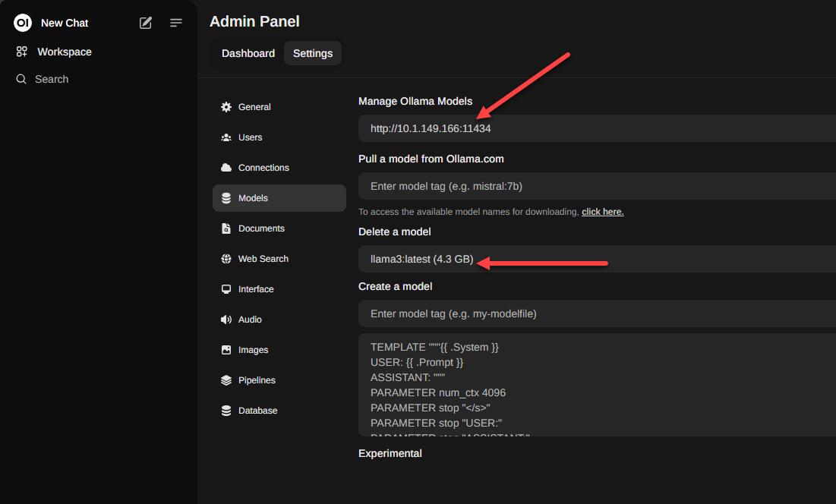Click the new chat edit icon
836x504 pixels.
click(x=146, y=23)
